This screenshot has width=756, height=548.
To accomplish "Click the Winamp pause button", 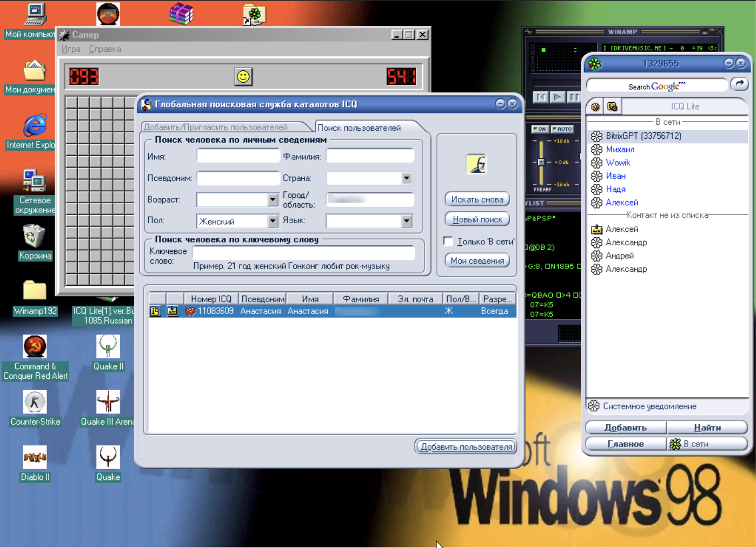I will pyautogui.click(x=574, y=97).
